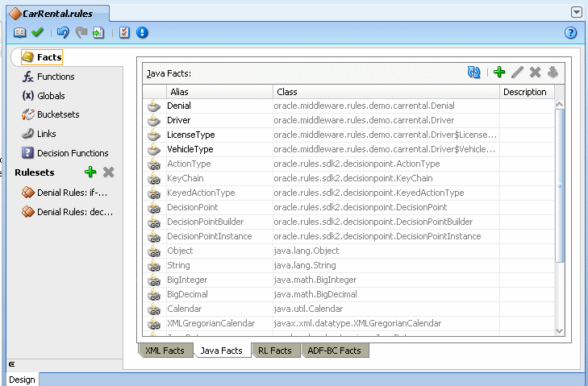Select the DecisionPointBuilder alias cell
The height and width of the screenshot is (386, 588).
tap(219, 222)
